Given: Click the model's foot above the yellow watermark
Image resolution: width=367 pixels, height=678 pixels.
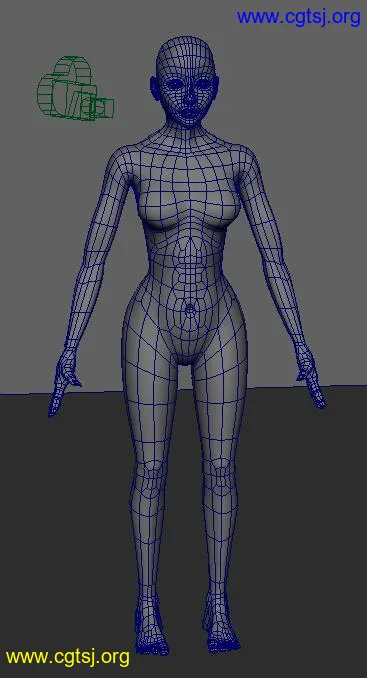Looking at the screenshot, I should click(x=151, y=628).
